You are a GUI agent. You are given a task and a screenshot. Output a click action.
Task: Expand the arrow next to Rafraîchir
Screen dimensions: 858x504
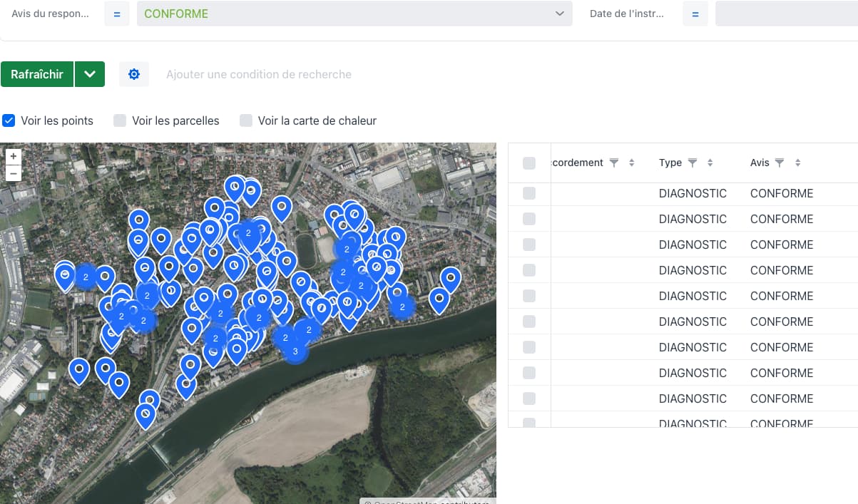tap(90, 74)
